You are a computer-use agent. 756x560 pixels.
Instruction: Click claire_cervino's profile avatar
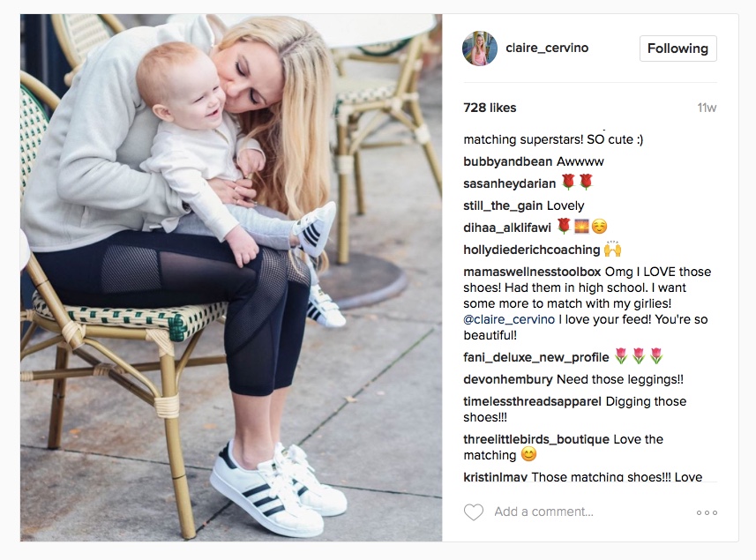(x=480, y=49)
